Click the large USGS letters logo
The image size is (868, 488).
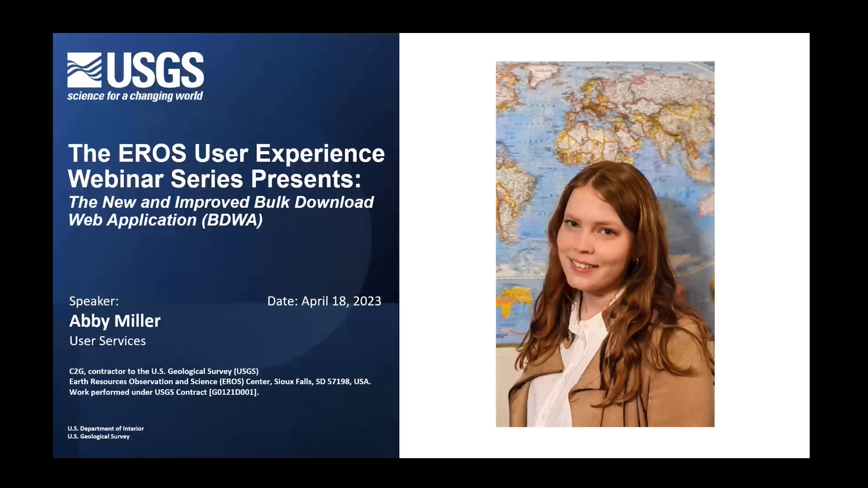(x=155, y=70)
